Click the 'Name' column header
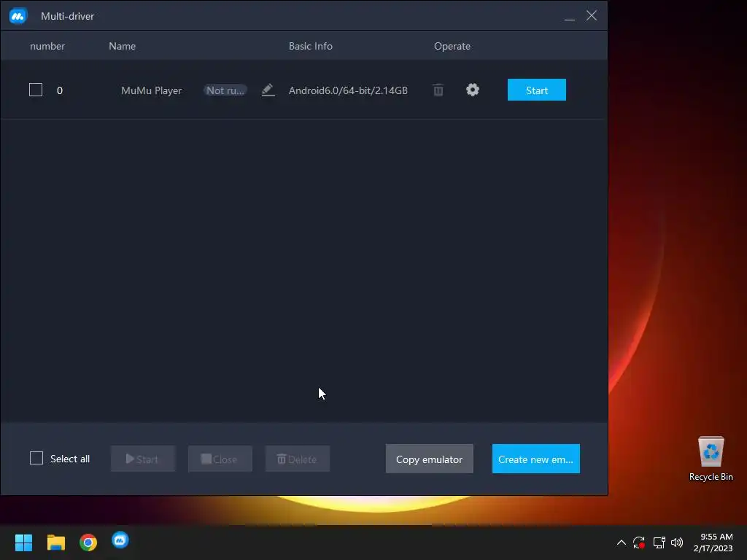The image size is (747, 560). 122,46
